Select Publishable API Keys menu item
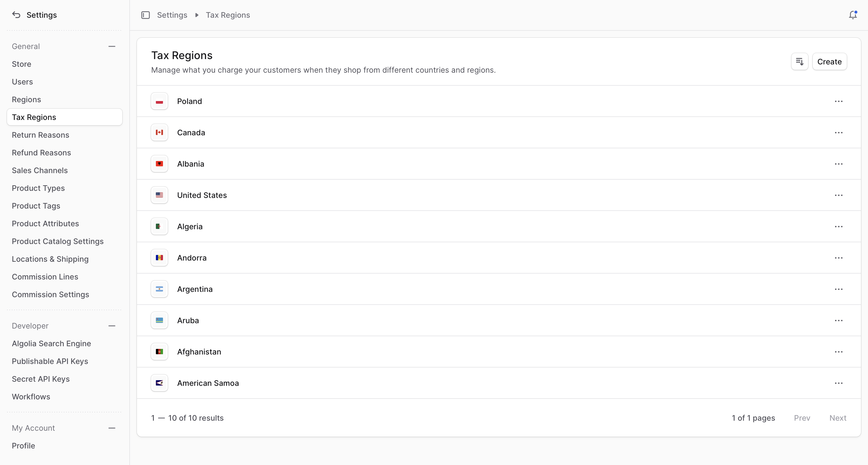The image size is (868, 465). (x=50, y=362)
